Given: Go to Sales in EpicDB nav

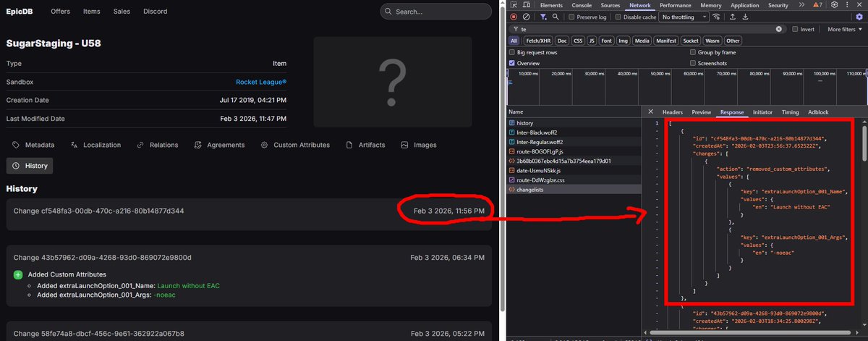Looking at the screenshot, I should coord(122,12).
